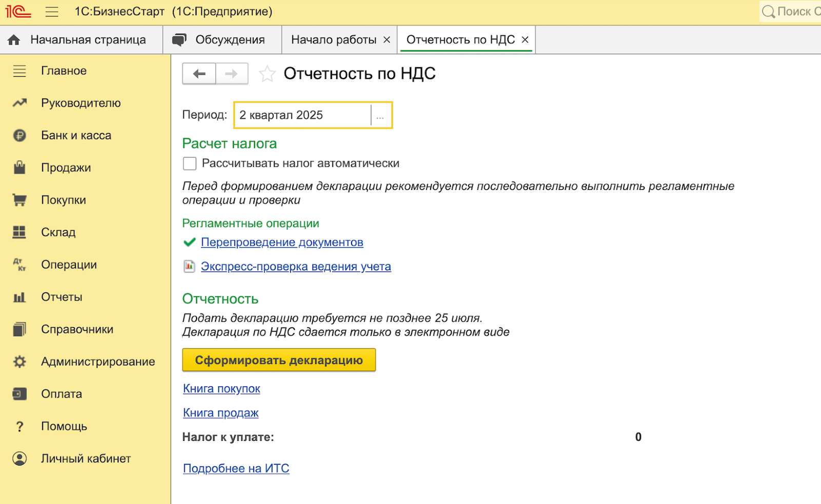Enable Рассчитывать налог автоматически checkbox
The image size is (821, 504).
pyautogui.click(x=190, y=164)
